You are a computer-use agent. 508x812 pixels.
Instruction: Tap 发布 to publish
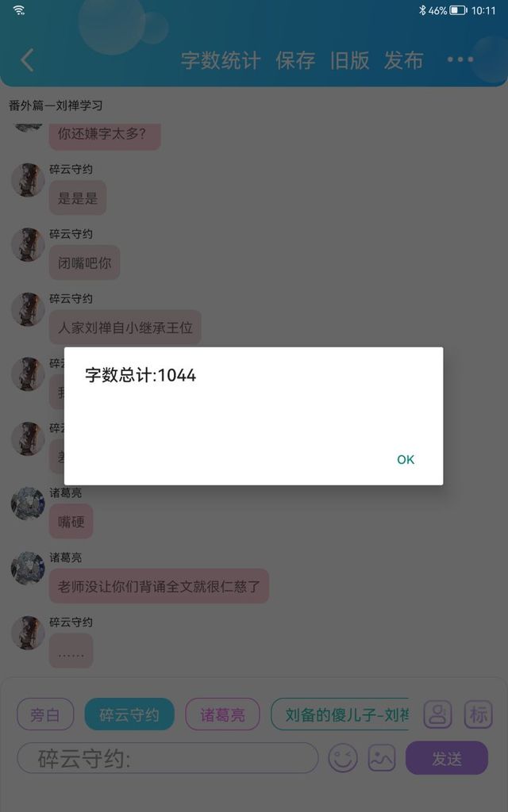click(x=403, y=60)
